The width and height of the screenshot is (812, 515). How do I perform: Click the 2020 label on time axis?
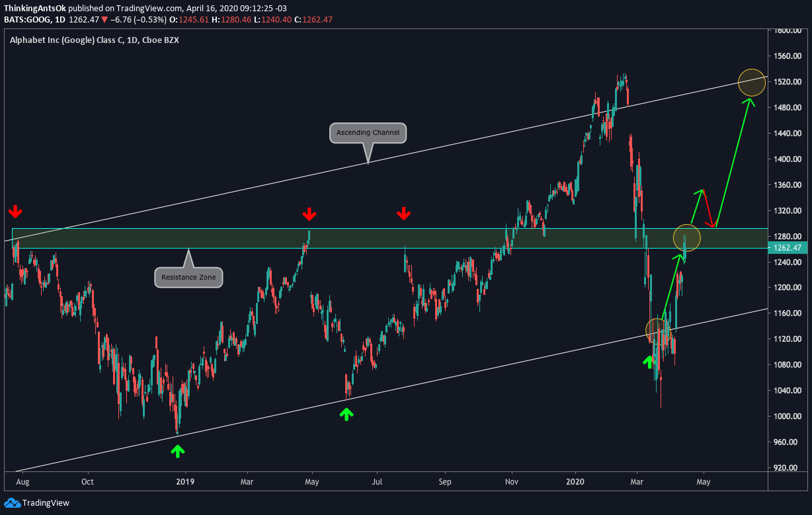tap(575, 482)
